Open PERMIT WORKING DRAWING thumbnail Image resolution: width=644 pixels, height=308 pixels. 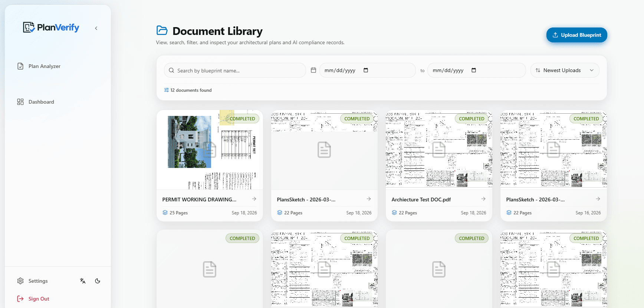click(x=210, y=150)
